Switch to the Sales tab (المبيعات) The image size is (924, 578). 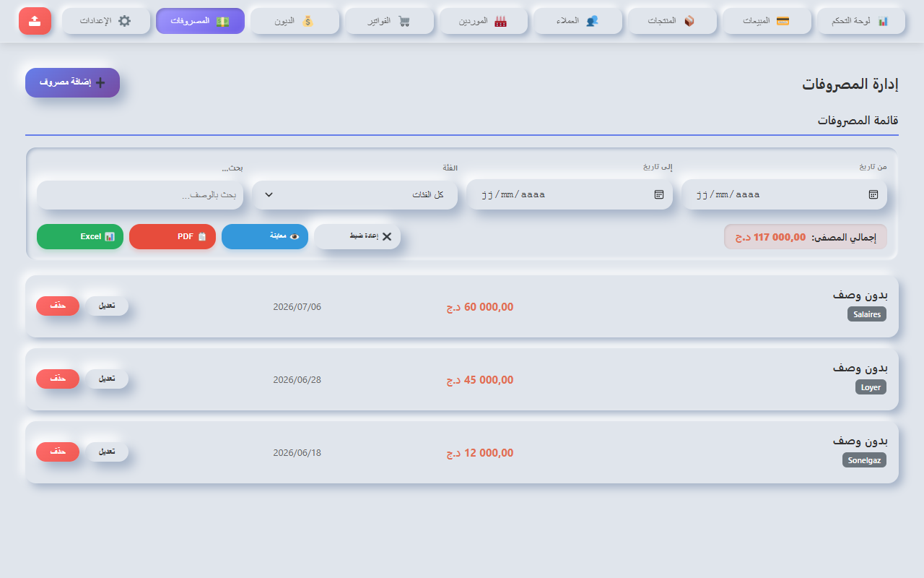[x=767, y=21]
